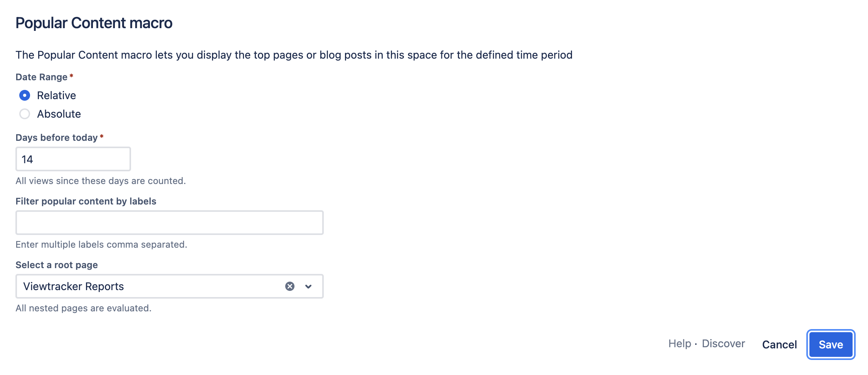Screen dimensions: 868x375
Task: Click the Relative option label text
Action: pos(56,95)
